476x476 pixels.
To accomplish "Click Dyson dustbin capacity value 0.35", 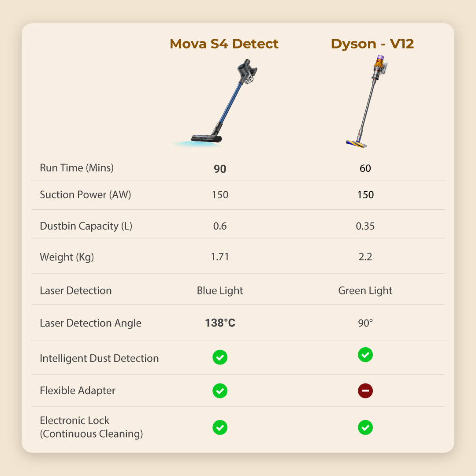I will click(365, 226).
